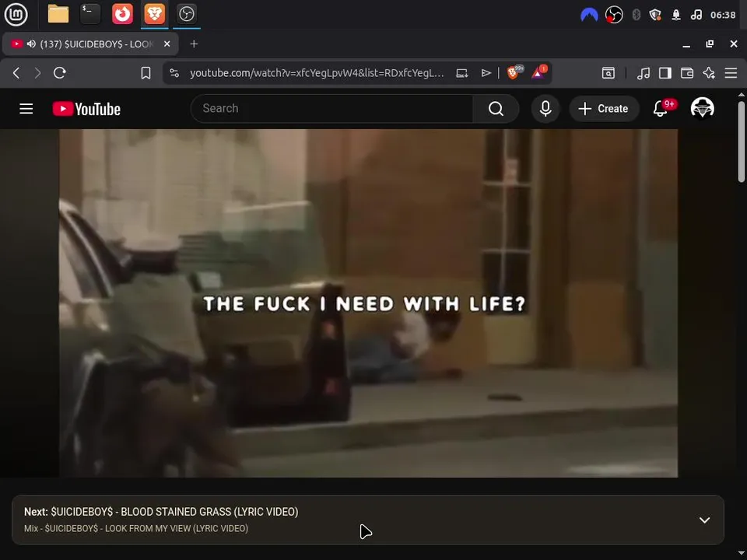Screen dimensions: 747x560
Task: Switch to Brave browser in panel
Action: [154, 14]
